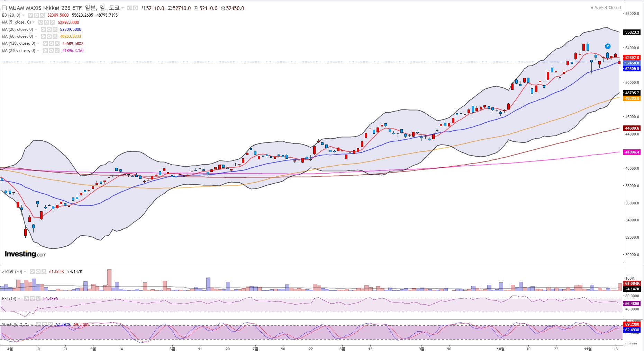The image size is (644, 351).
Task: Toggle Stoch (5, 3, 3) visibility eye
Action: pos(39,325)
